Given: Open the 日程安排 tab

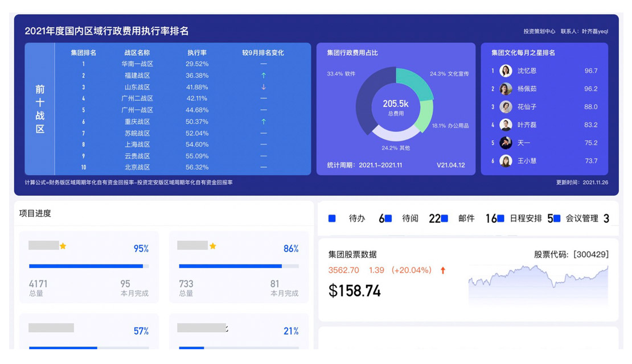Looking at the screenshot, I should point(526,218).
